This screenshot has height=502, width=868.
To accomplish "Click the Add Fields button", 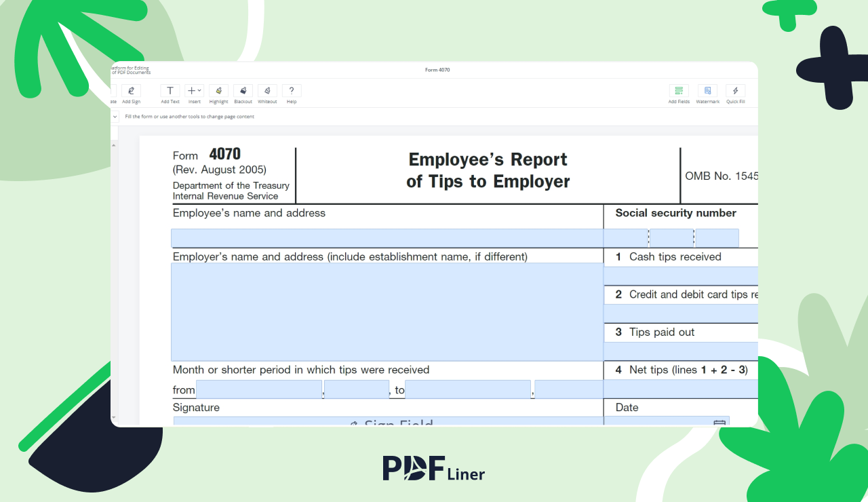I will coord(678,91).
